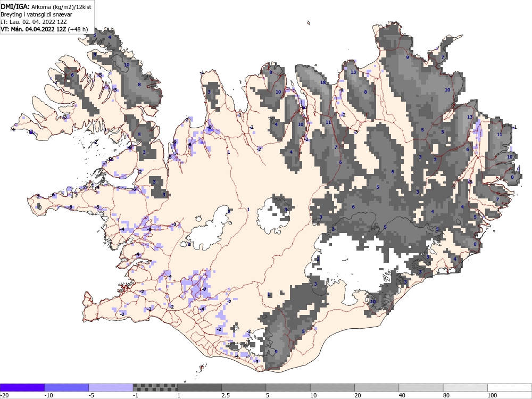Click the 'VT: Mán. 04.04.2022 12Z (+48 h)' line
This screenshot has height=399, width=532.
tap(44, 29)
